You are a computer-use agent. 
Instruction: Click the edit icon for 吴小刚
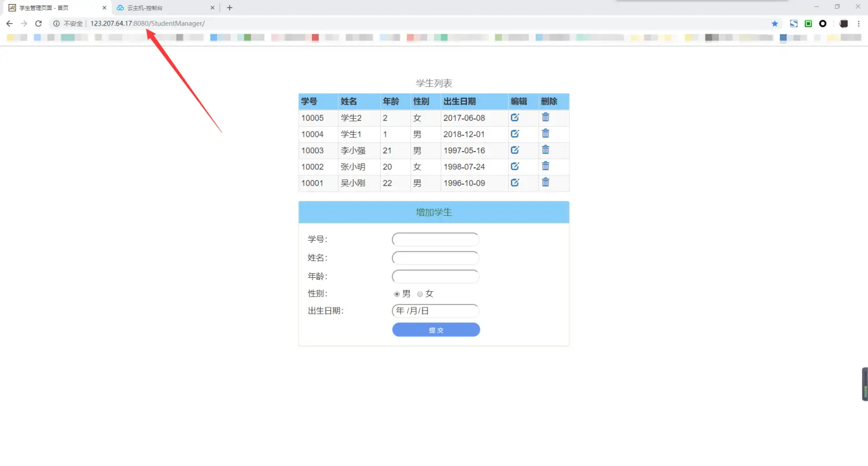tap(515, 182)
